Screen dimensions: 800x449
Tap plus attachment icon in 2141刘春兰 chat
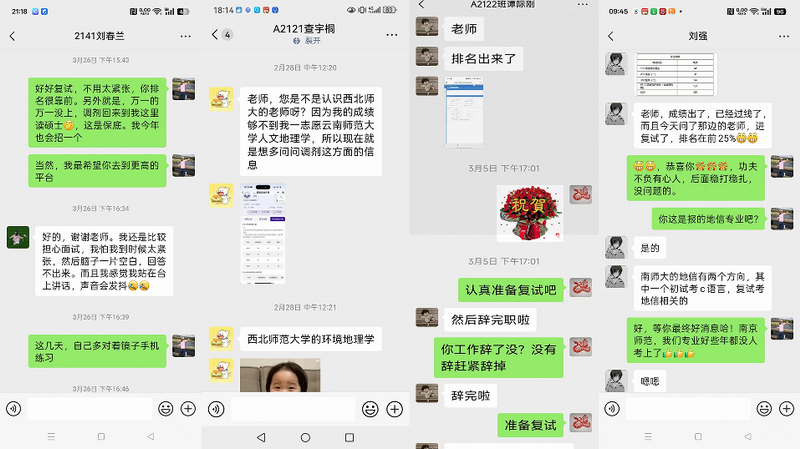pyautogui.click(x=188, y=408)
